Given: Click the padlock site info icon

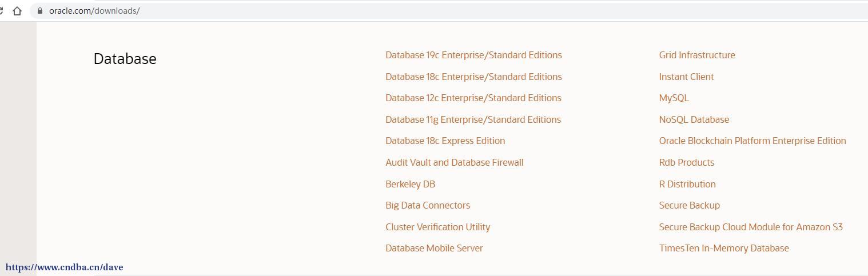Looking at the screenshot, I should point(39,11).
